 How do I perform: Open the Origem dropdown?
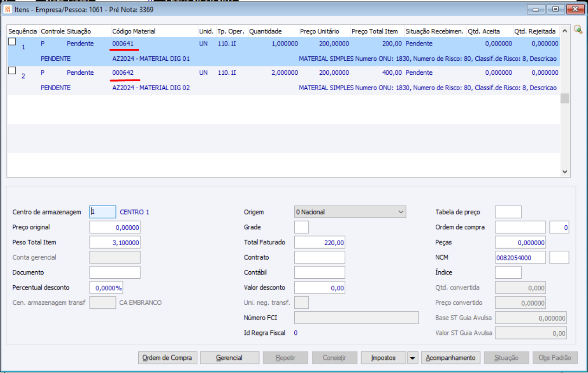[350, 212]
